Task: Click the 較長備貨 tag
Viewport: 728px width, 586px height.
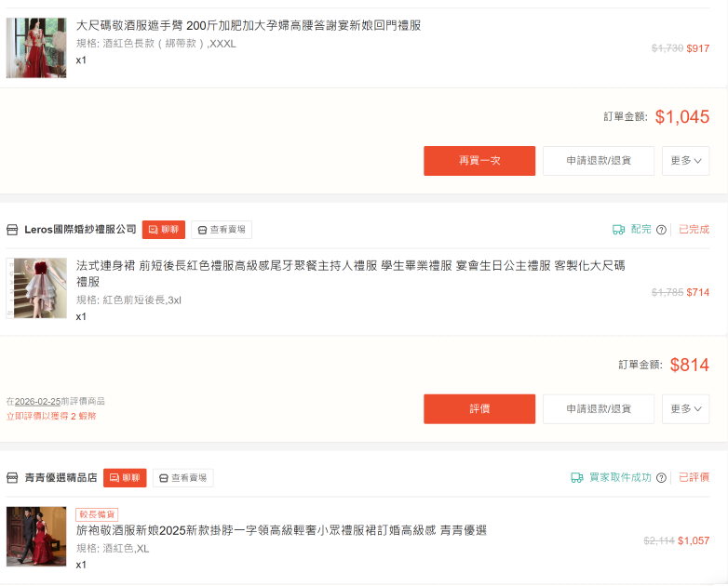Action: [97, 514]
